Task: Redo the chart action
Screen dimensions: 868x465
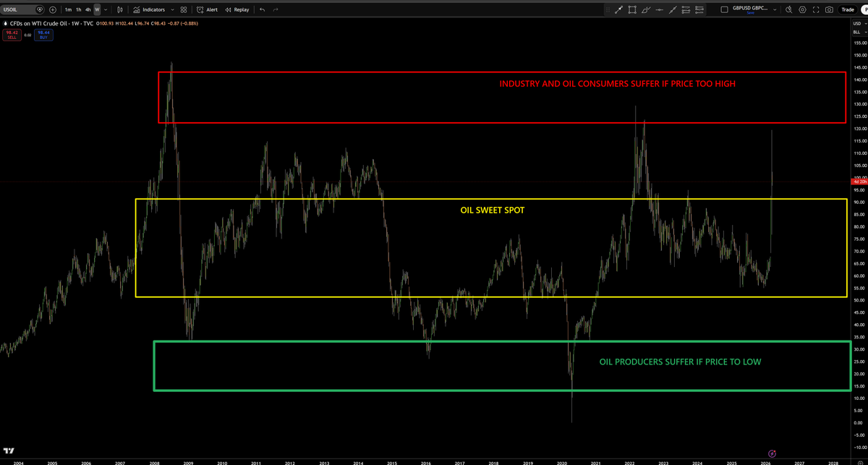Action: click(276, 10)
